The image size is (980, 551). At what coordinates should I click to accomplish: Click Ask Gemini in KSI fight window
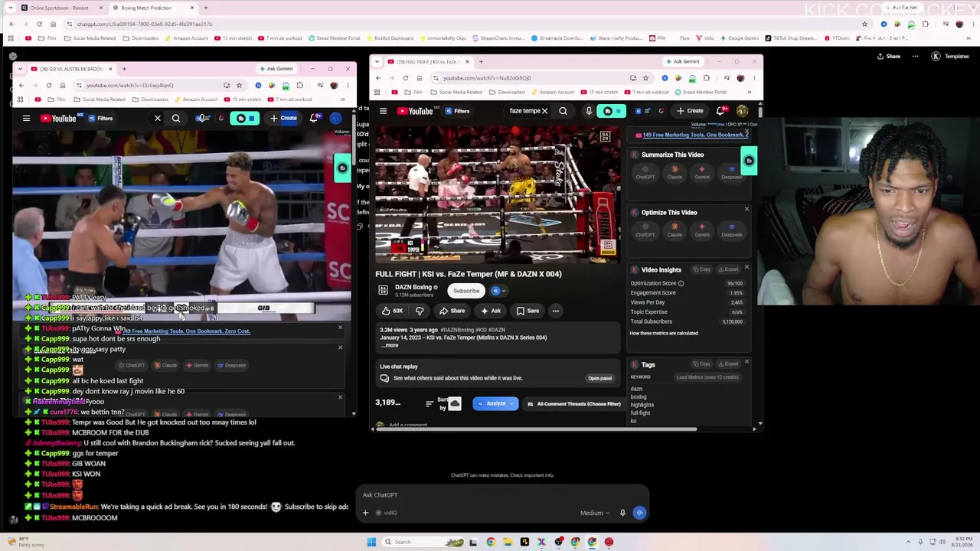[683, 61]
